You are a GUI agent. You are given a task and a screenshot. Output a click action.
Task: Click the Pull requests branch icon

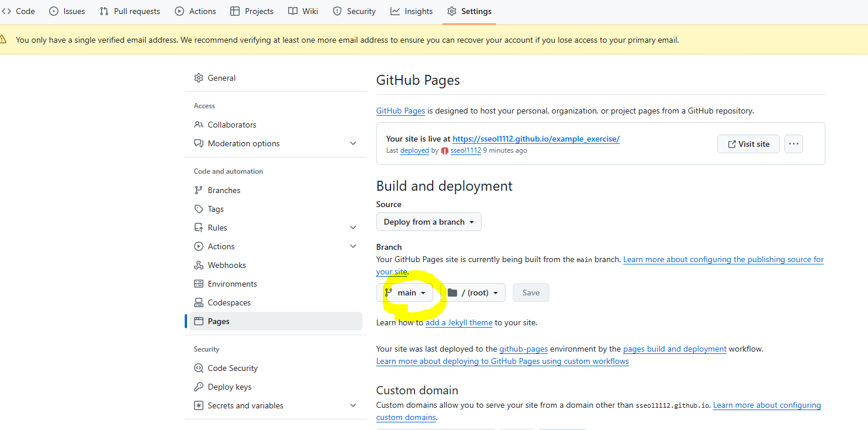click(x=104, y=11)
